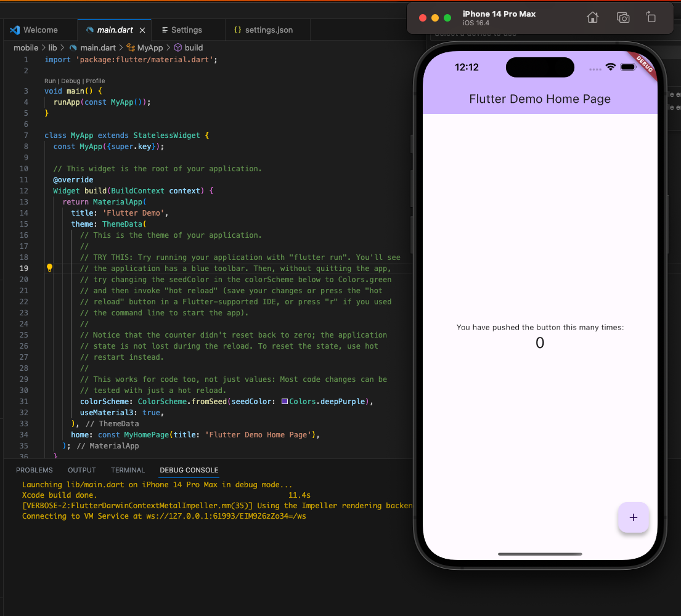Image resolution: width=681 pixels, height=616 pixels.
Task: Show the PROBLEMS panel
Action: click(35, 470)
